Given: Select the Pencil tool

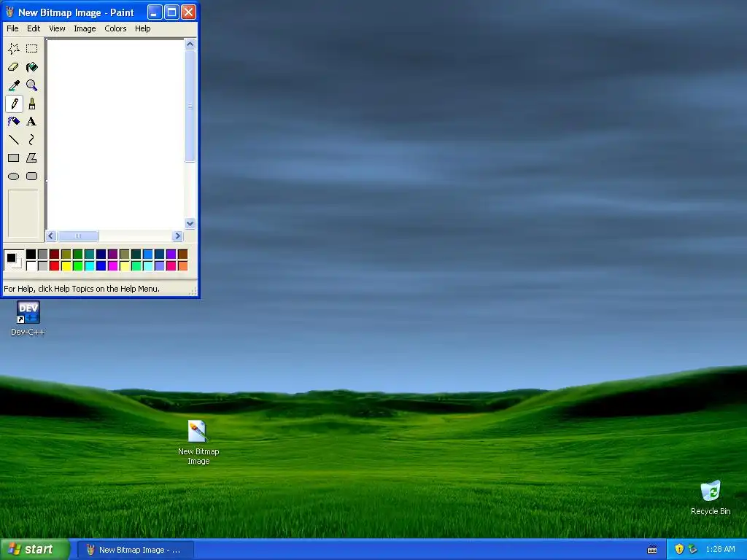Looking at the screenshot, I should coord(14,104).
